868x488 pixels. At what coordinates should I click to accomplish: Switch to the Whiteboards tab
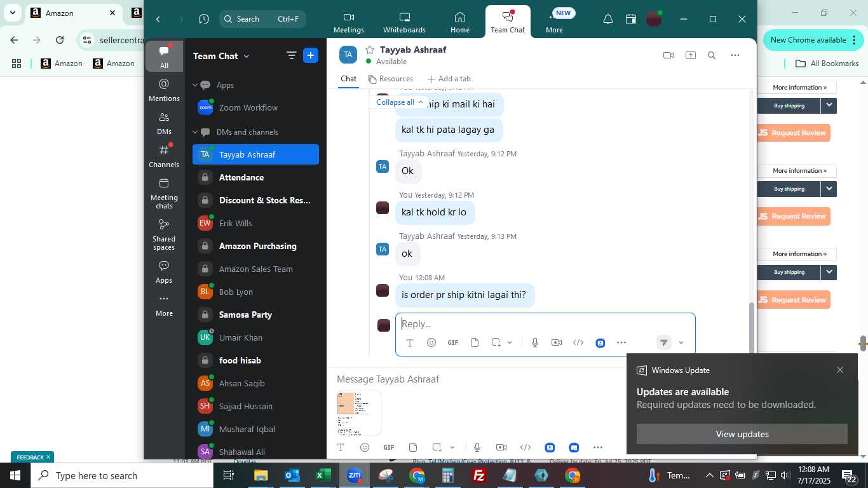click(x=404, y=22)
